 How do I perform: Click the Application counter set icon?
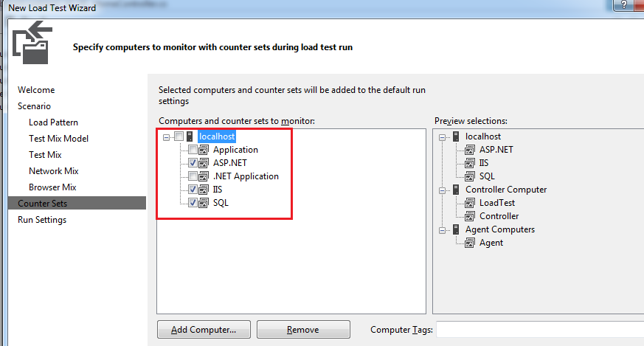204,150
